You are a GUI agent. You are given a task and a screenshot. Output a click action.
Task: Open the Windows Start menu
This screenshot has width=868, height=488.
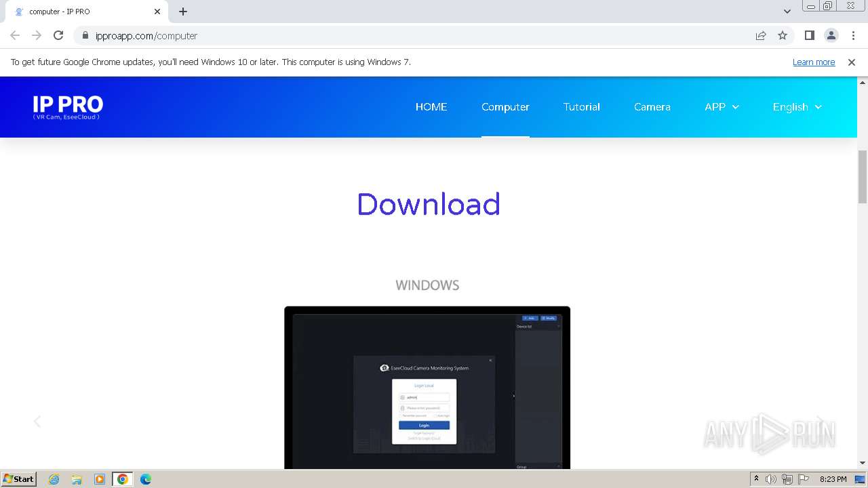pyautogui.click(x=18, y=479)
